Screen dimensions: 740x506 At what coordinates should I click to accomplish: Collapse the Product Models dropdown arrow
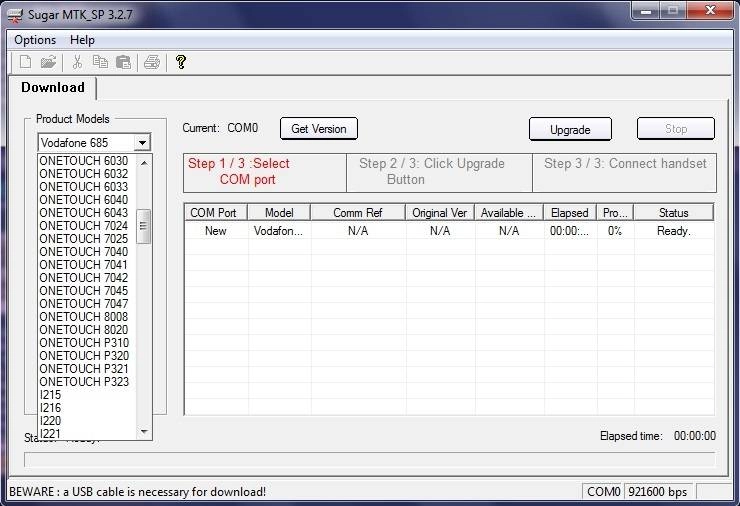point(142,143)
